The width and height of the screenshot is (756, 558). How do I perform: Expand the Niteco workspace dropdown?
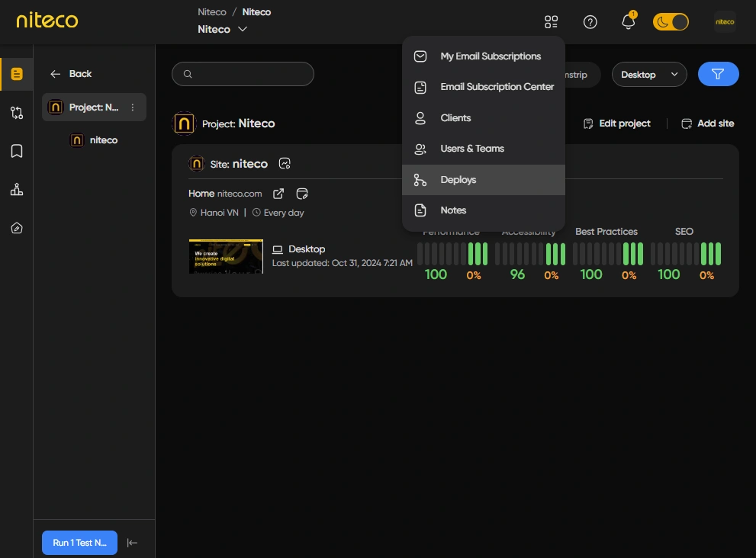click(222, 30)
